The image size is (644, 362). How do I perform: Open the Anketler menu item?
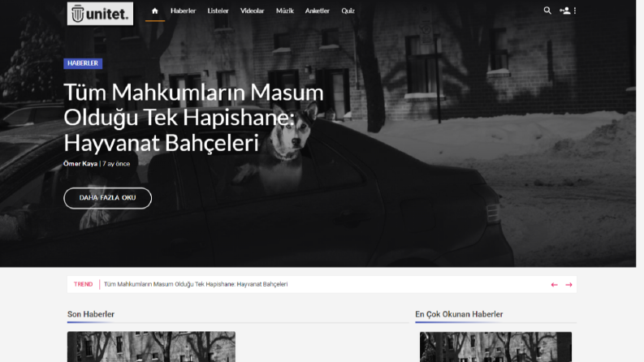pyautogui.click(x=317, y=11)
